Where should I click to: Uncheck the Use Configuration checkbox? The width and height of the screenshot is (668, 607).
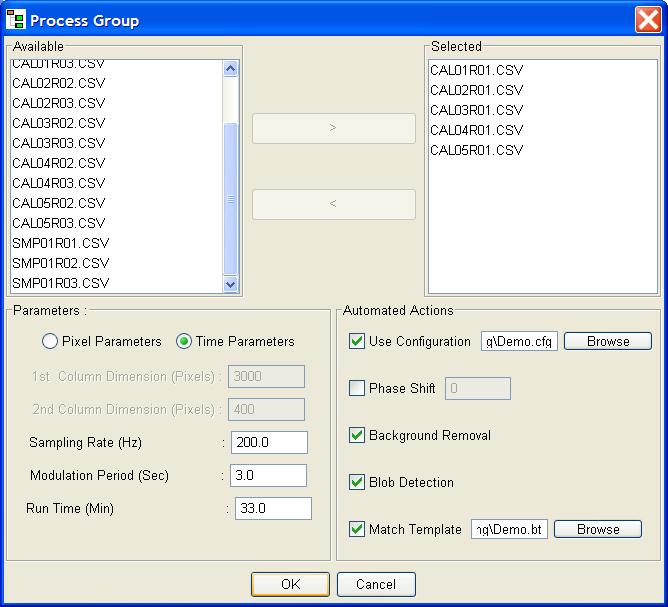(x=357, y=342)
